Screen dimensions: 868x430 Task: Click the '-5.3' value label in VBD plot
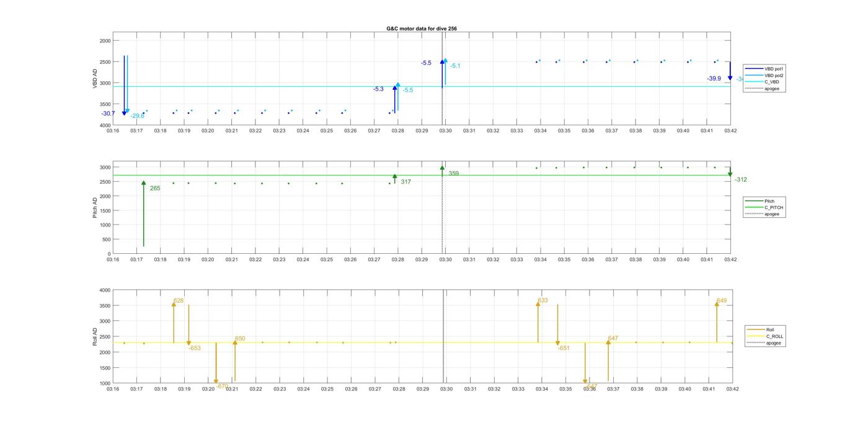[378, 89]
